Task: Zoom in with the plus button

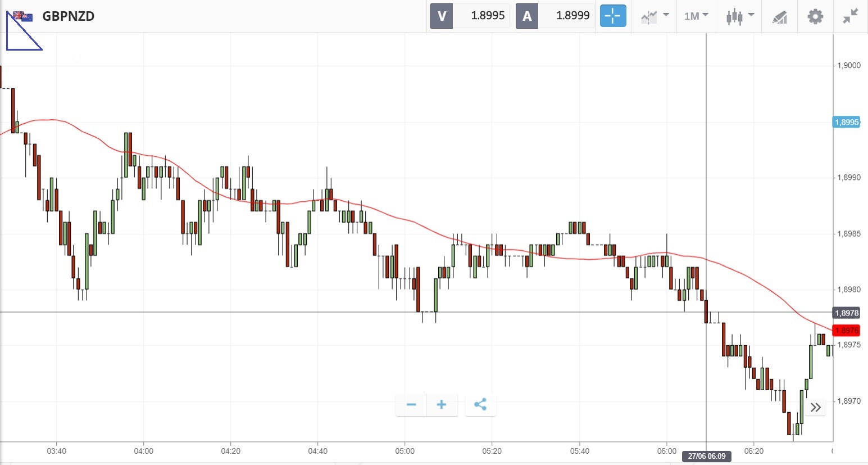Action: click(442, 404)
